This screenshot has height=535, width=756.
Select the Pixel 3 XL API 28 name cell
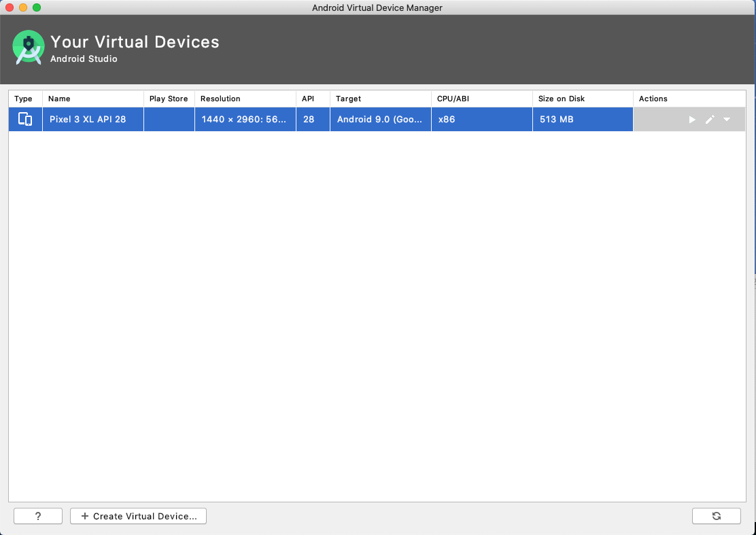point(88,120)
